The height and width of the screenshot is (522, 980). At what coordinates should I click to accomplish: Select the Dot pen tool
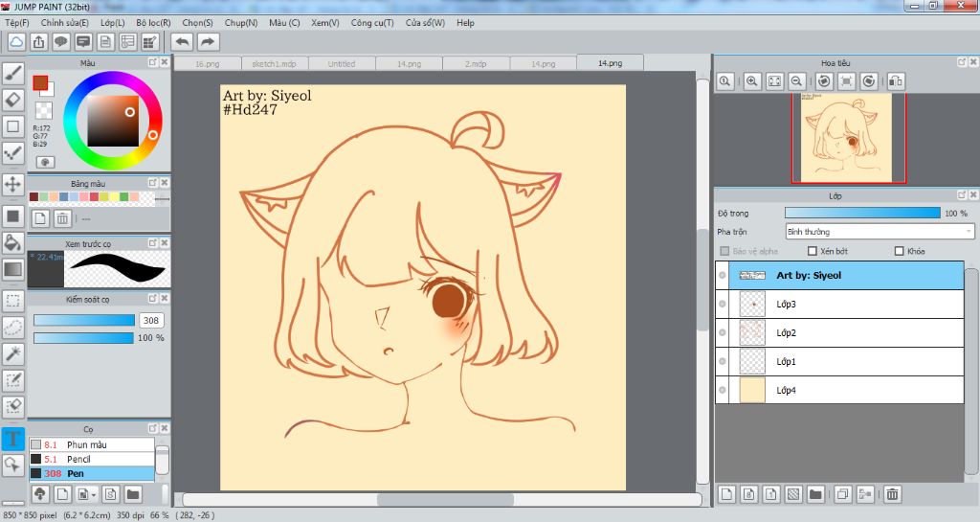[x=12, y=152]
